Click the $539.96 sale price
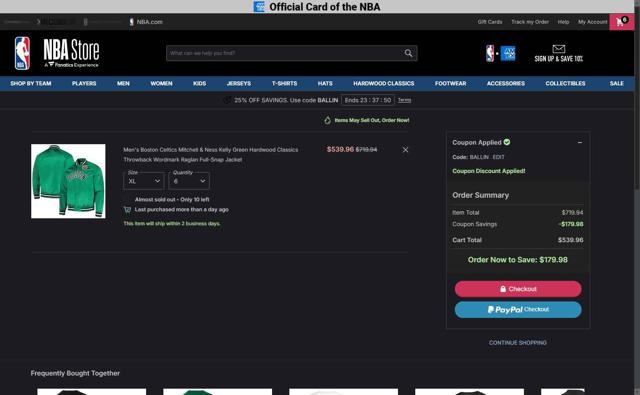640x395 pixels. [340, 149]
